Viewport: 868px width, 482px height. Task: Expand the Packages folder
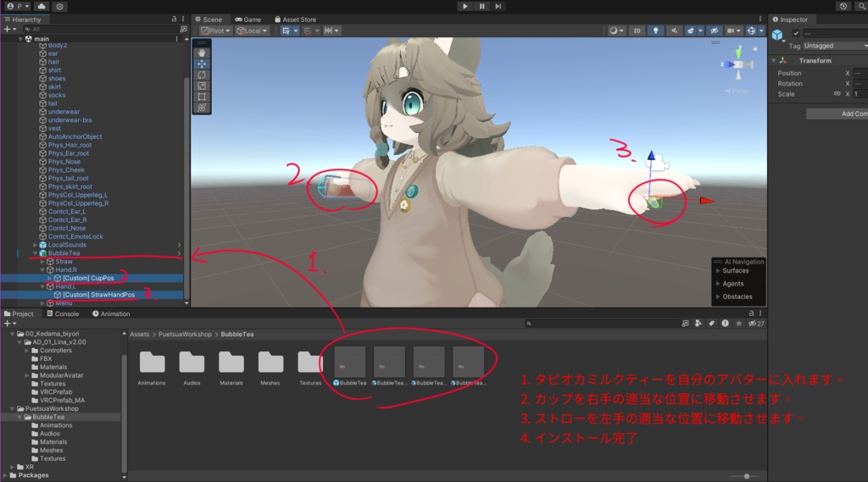tap(5, 475)
